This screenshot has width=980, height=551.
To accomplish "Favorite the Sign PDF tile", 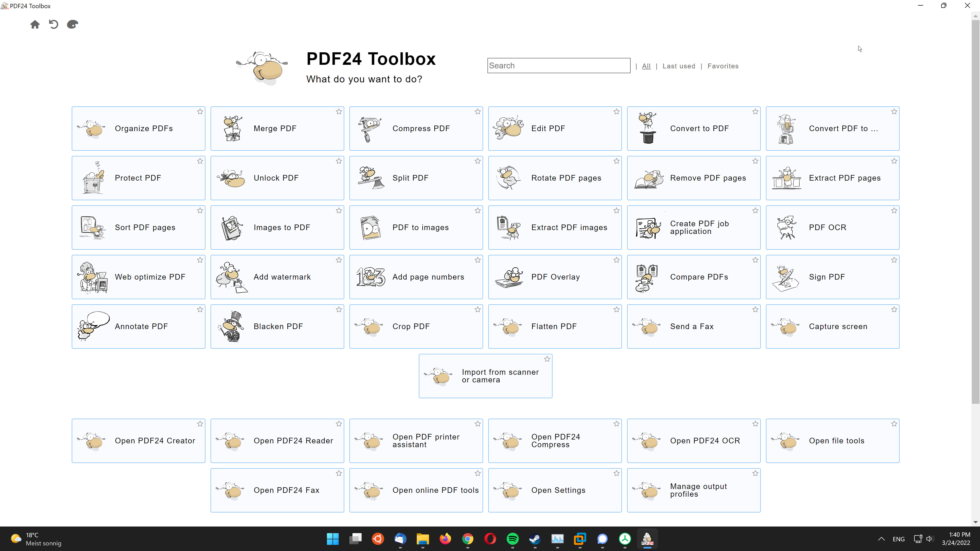I will pyautogui.click(x=894, y=260).
